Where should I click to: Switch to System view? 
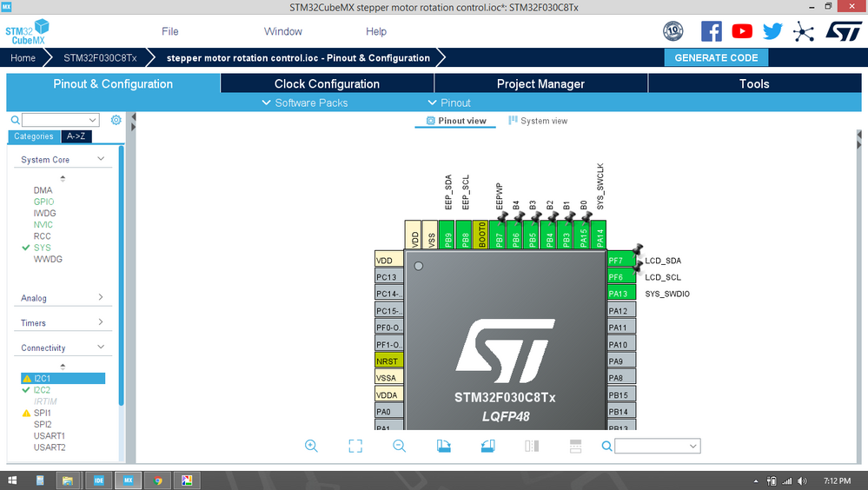538,121
